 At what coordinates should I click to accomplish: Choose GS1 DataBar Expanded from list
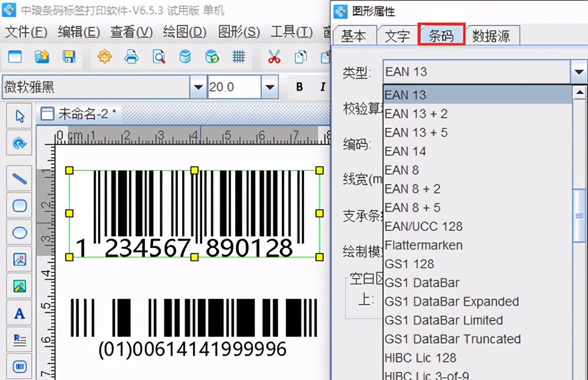coord(451,301)
